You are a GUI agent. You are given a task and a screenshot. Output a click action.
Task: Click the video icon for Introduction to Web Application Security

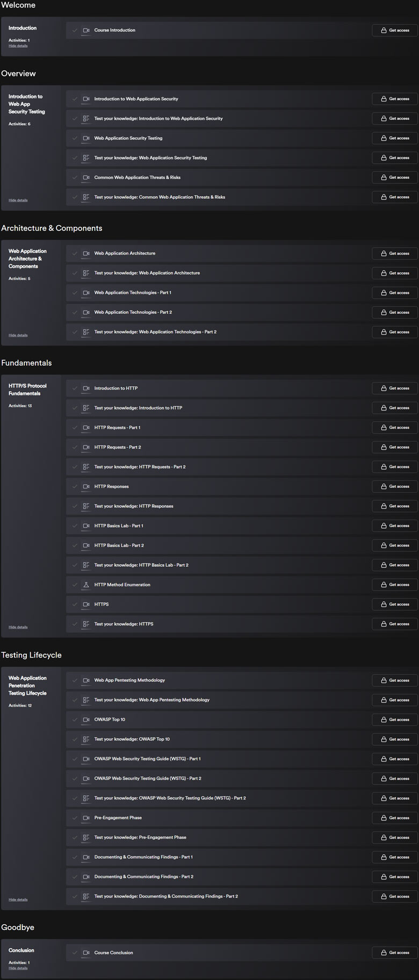coord(86,99)
